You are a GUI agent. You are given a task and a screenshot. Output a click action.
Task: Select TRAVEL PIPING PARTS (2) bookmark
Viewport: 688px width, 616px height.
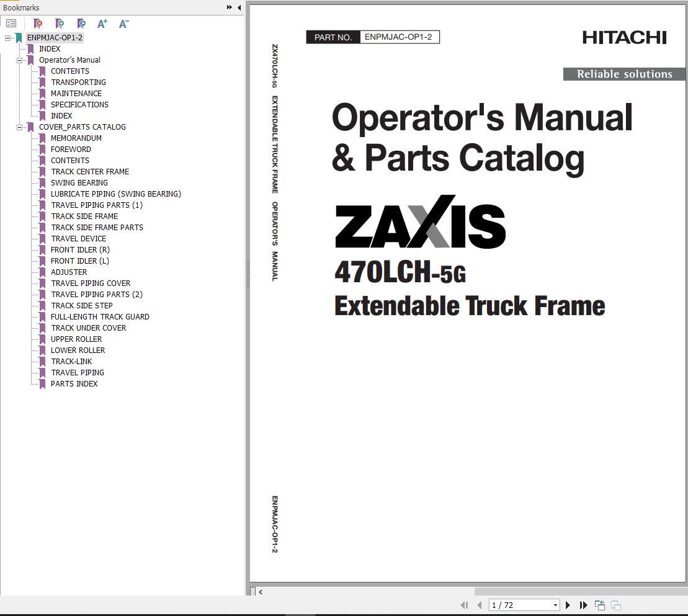(x=97, y=295)
